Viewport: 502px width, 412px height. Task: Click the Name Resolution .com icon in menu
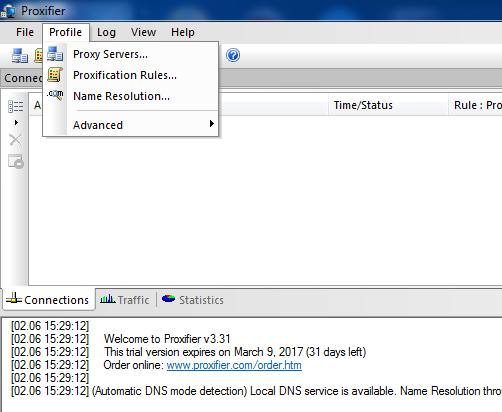point(55,95)
